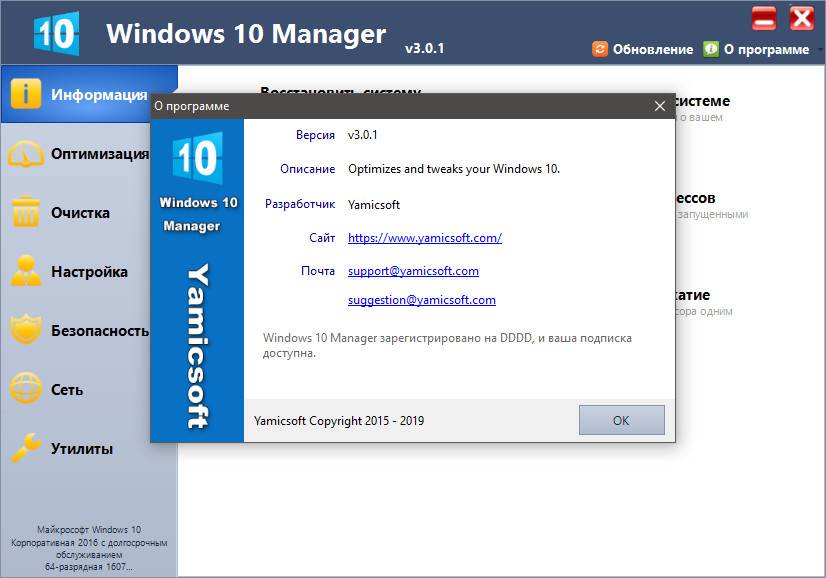Viewport: 826px width, 578px height.
Task: Click the Network globe icon
Action: click(25, 389)
